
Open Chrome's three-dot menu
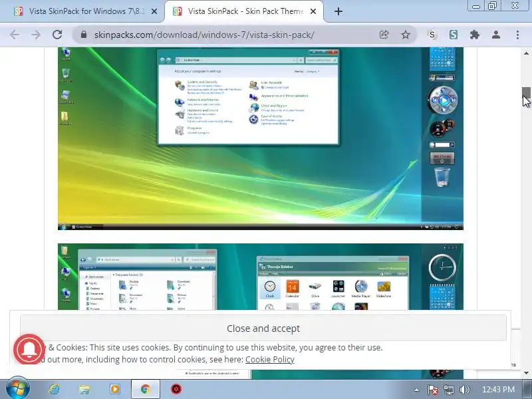point(517,35)
